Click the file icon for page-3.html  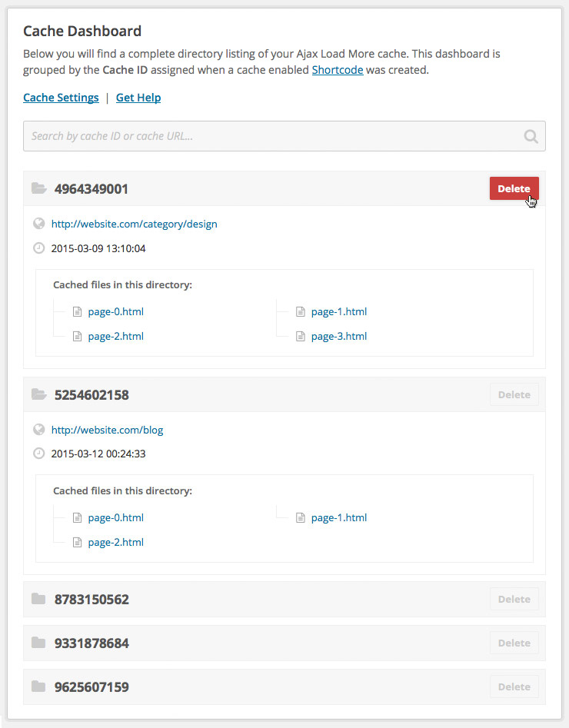coord(301,336)
